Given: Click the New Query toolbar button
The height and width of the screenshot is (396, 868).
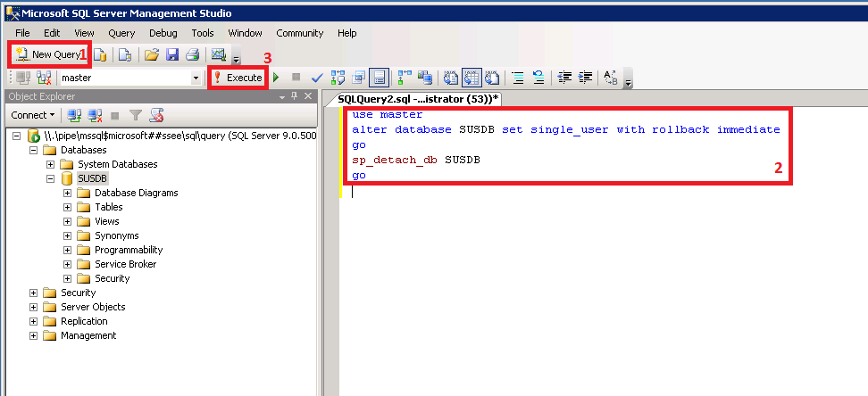Looking at the screenshot, I should pos(49,54).
